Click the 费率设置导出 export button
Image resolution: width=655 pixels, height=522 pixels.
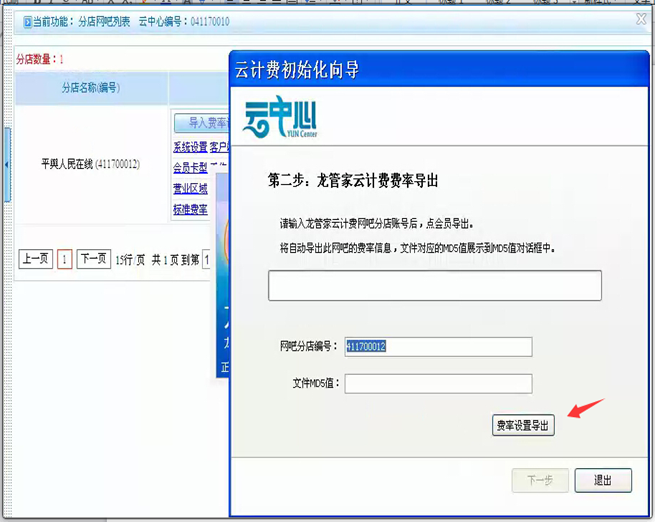click(x=523, y=425)
